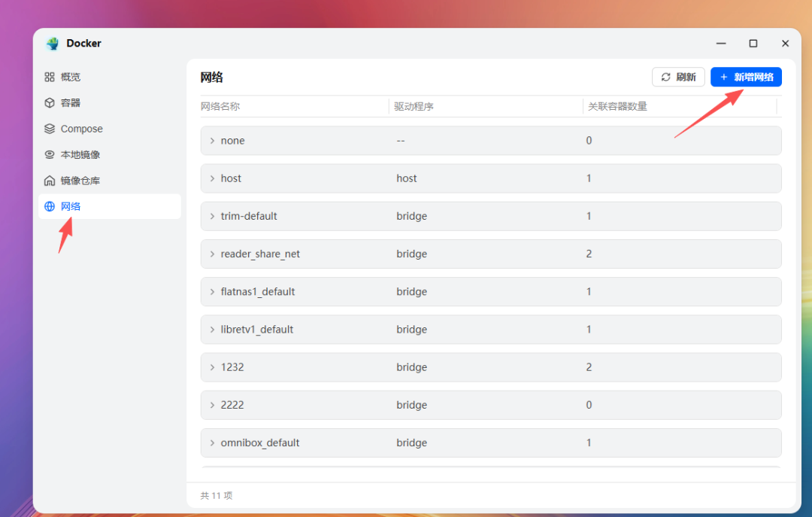This screenshot has width=812, height=517.
Task: Click the 本地镜像 disk icon
Action: 50,155
